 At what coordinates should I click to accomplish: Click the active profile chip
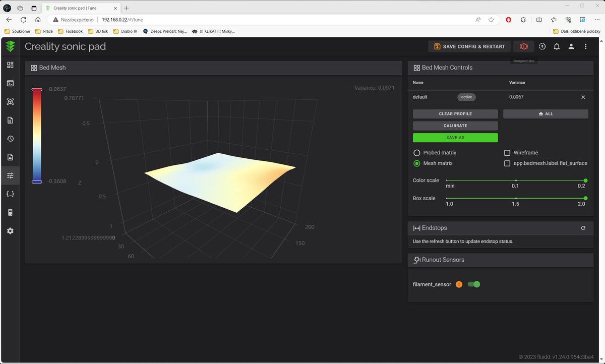[x=466, y=97]
